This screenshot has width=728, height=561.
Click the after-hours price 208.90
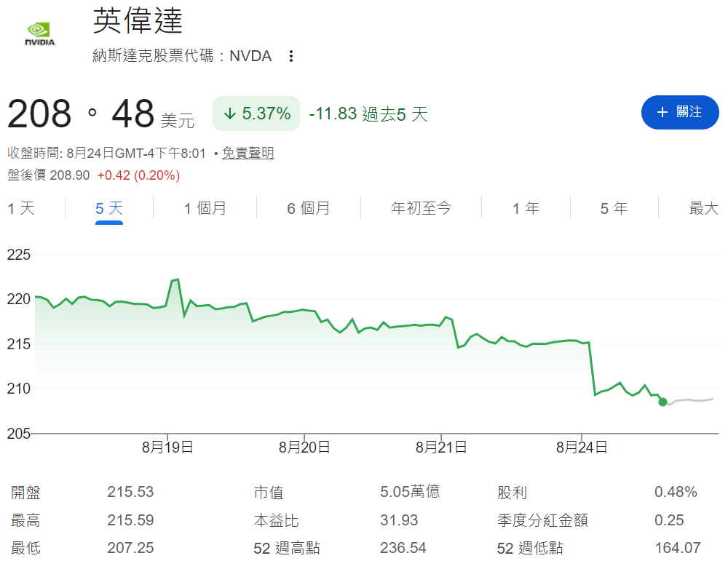[70, 175]
